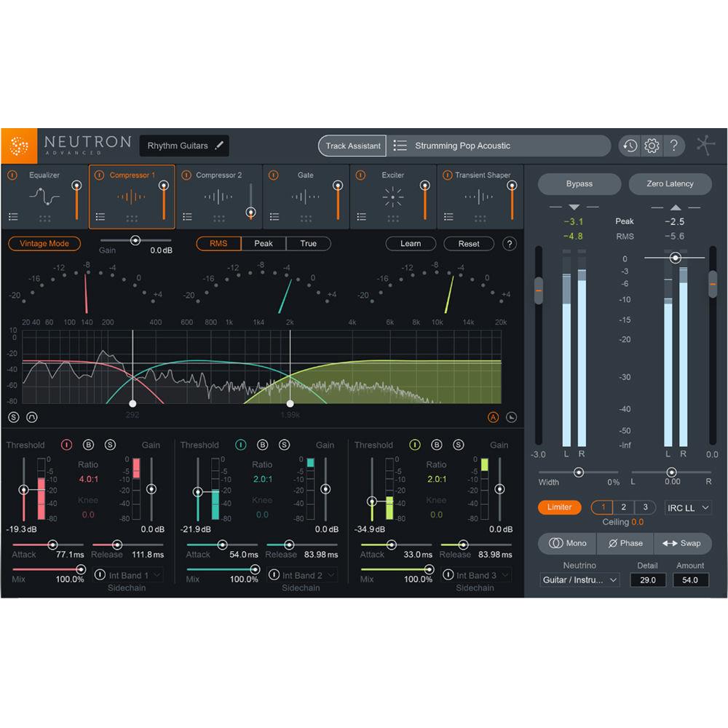Open the IRC LL limiter mode dropdown
The height and width of the screenshot is (728, 728).
point(687,507)
